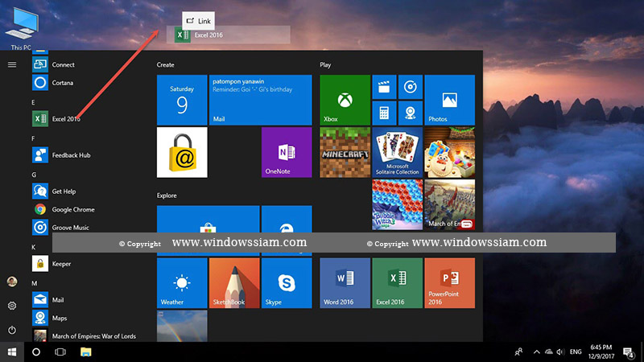Click the Saturday 9 calendar tile
This screenshot has height=362, width=644.
click(x=182, y=100)
